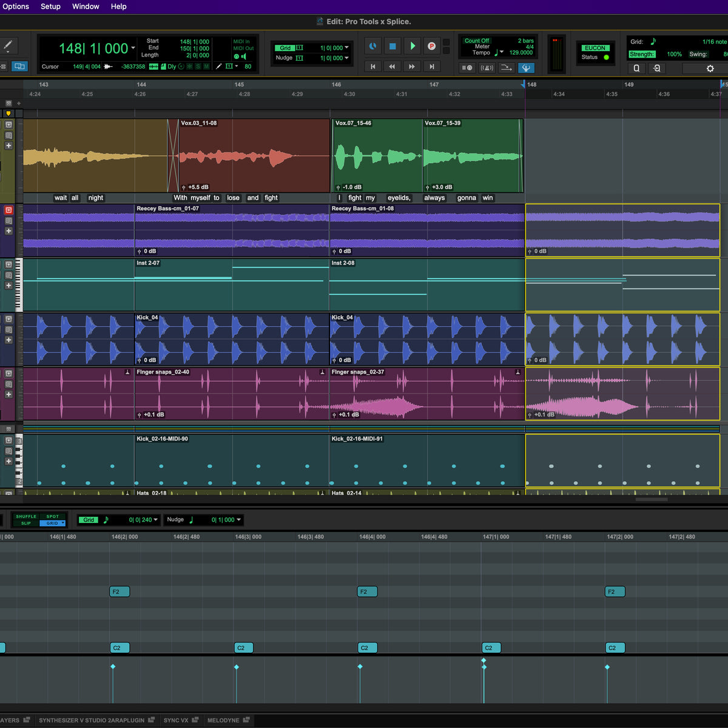Image resolution: width=728 pixels, height=728 pixels.
Task: Click the input quantize icon beside Q
Action: 656,69
